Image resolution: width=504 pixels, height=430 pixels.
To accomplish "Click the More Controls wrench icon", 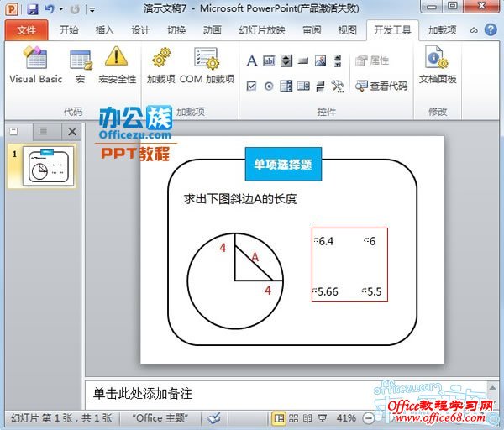I will point(338,86).
